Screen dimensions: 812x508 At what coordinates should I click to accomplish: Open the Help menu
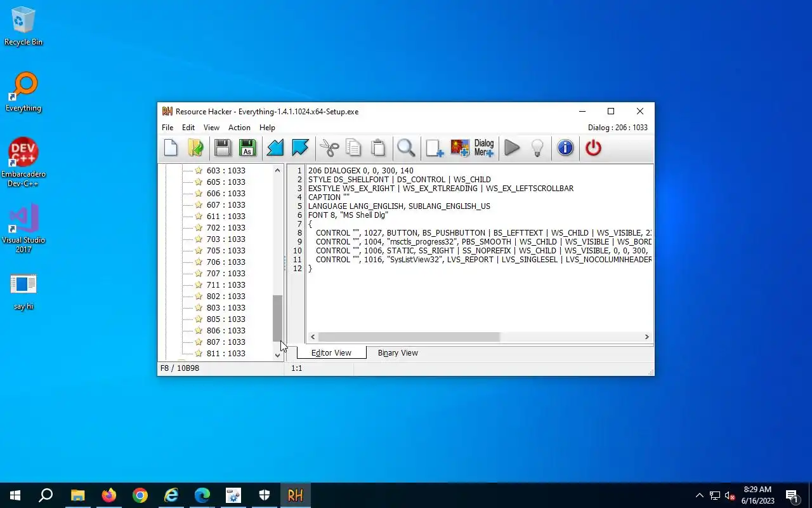267,128
